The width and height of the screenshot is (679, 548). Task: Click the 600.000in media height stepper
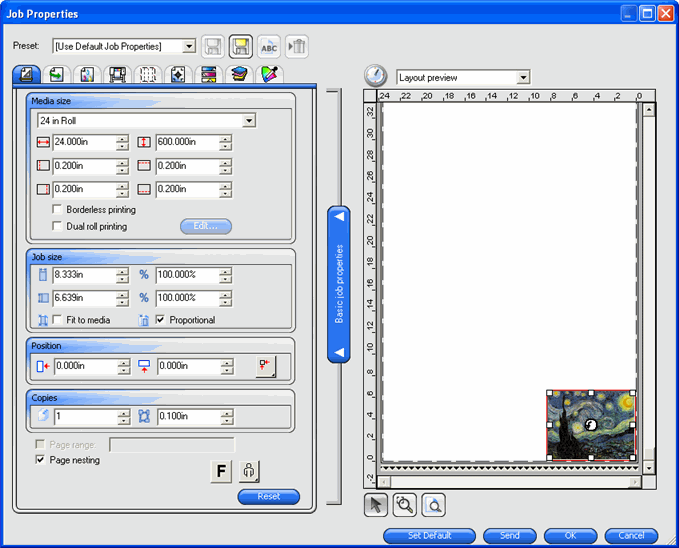pyautogui.click(x=226, y=142)
